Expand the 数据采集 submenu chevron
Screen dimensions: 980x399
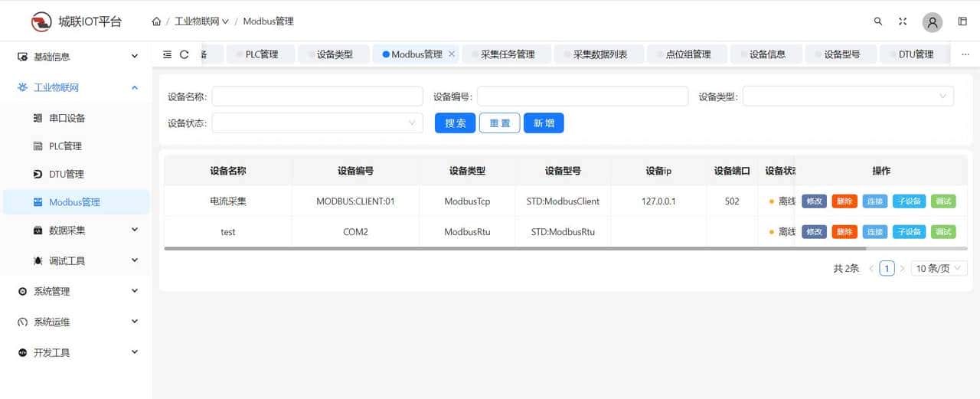(x=135, y=229)
